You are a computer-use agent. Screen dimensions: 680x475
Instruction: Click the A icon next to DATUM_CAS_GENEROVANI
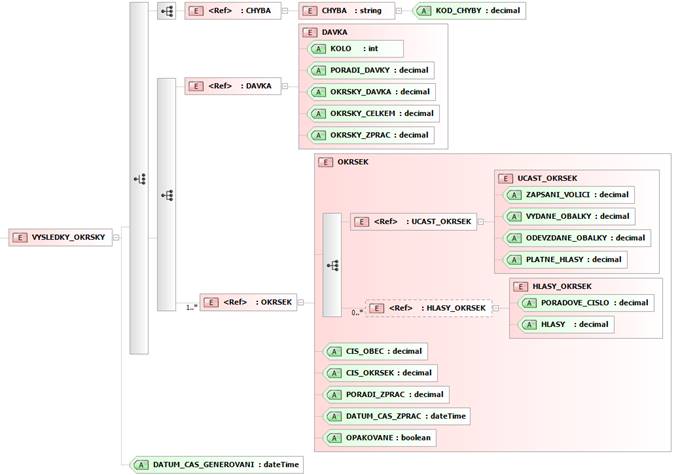pos(142,464)
